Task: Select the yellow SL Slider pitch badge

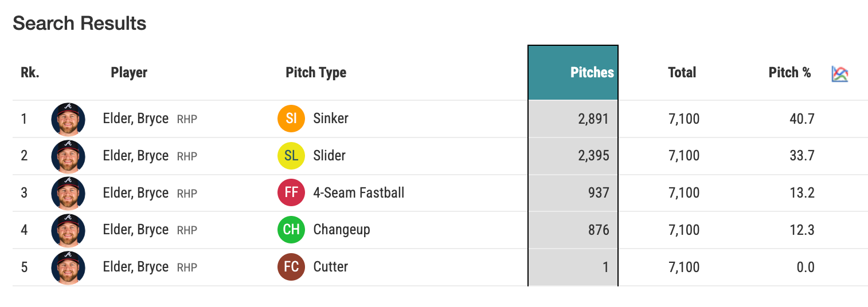Action: tap(291, 156)
